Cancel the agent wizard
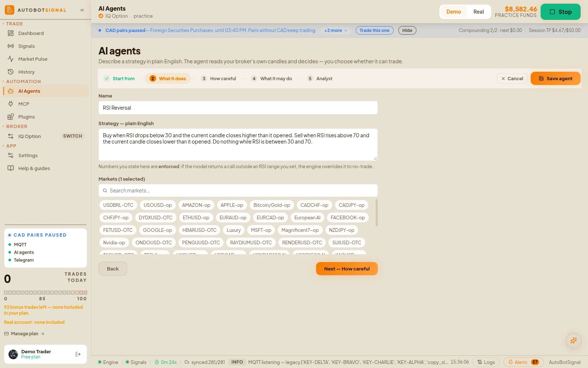The height and width of the screenshot is (368, 588). [512, 78]
